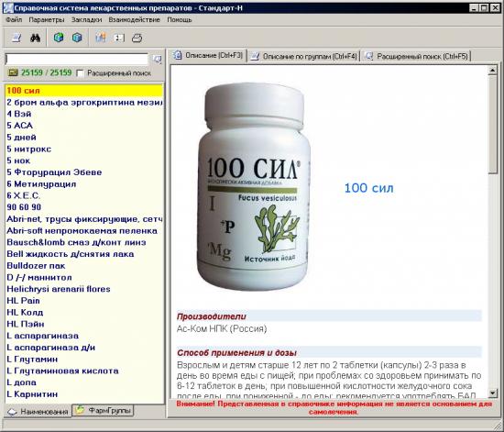Click the search icon beside the input field
Viewport: 504px width, 432px height.
[x=158, y=60]
